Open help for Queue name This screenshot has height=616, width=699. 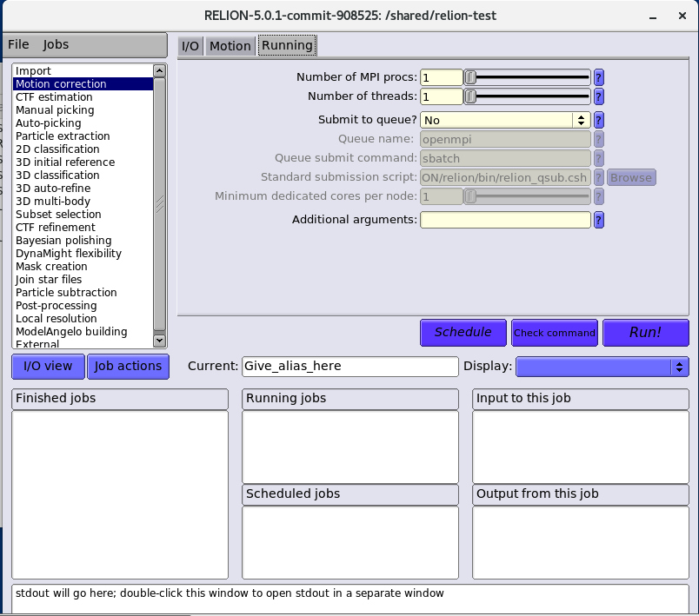coord(598,139)
